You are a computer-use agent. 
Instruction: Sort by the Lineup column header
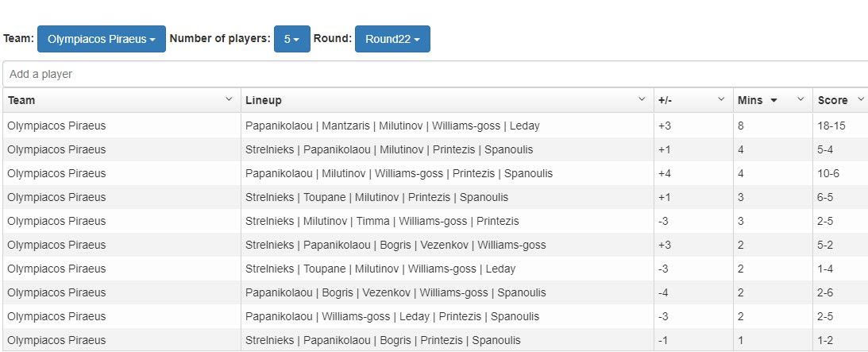[264, 100]
